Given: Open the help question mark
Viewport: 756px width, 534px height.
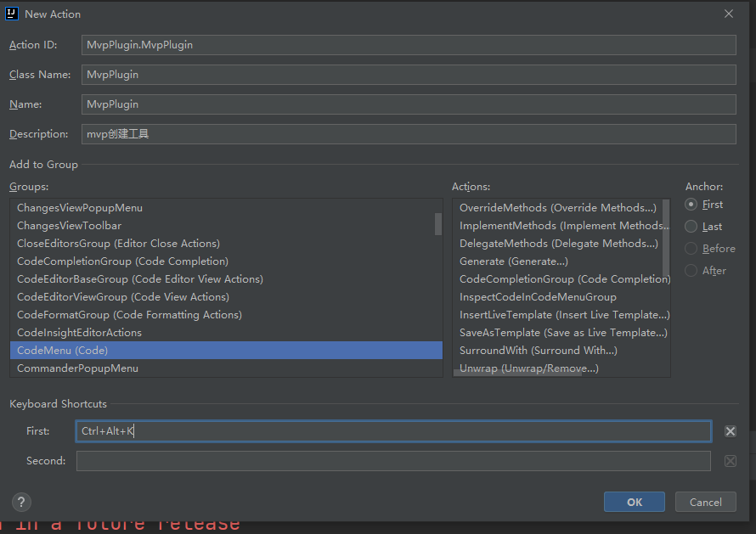Looking at the screenshot, I should [21, 503].
